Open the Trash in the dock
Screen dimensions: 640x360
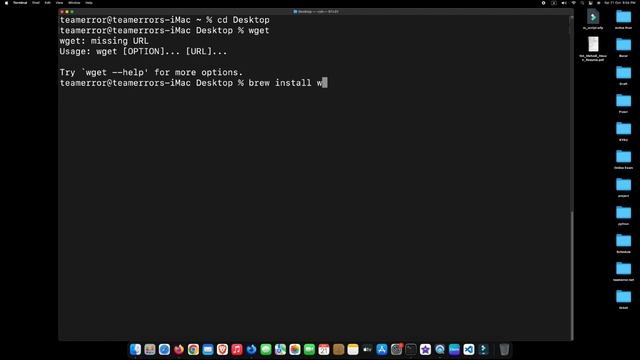point(504,349)
